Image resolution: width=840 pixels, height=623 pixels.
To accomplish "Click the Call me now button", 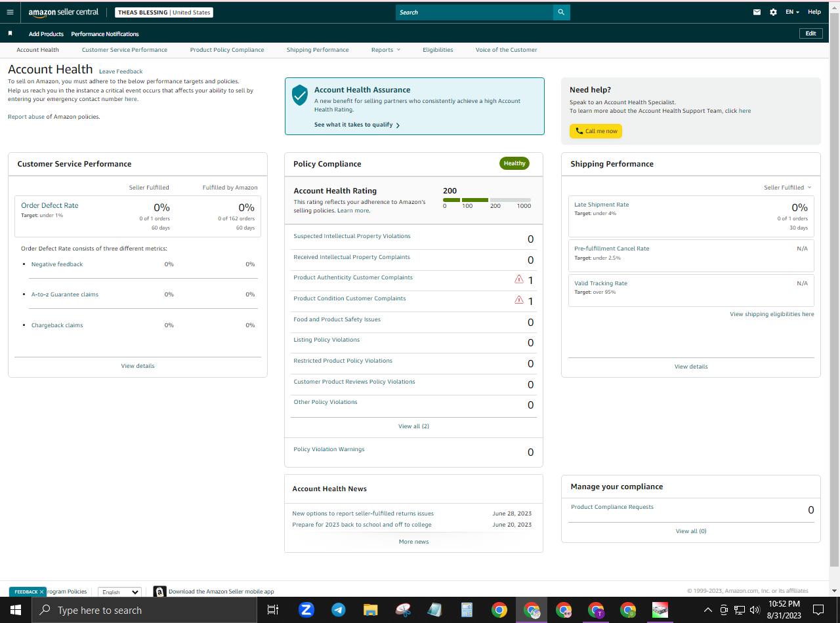I will click(596, 131).
